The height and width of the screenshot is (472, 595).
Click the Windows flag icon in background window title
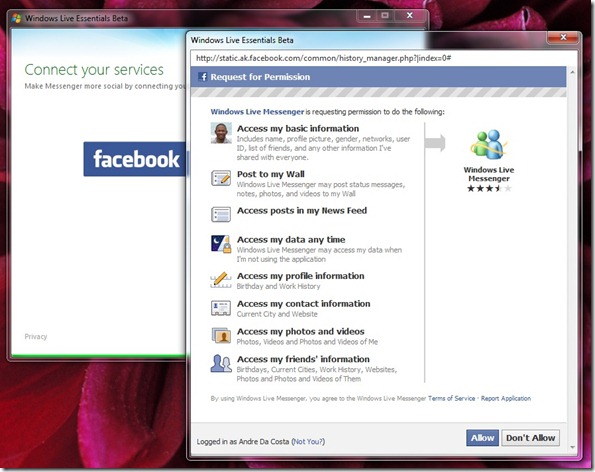(x=16, y=18)
